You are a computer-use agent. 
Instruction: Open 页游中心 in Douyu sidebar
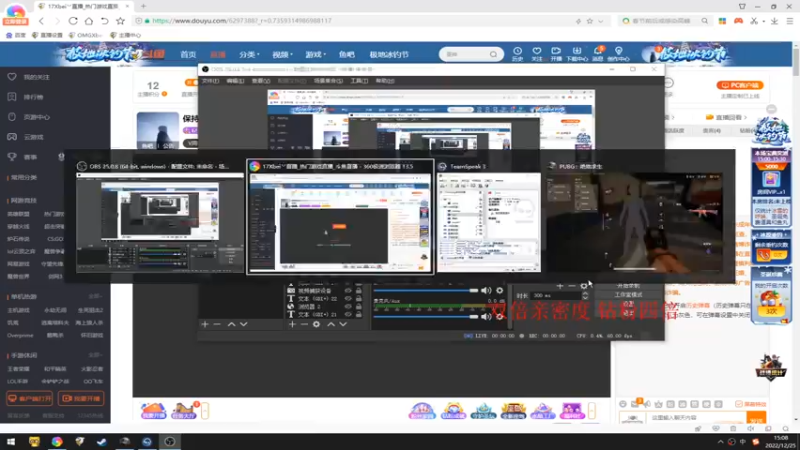point(36,117)
